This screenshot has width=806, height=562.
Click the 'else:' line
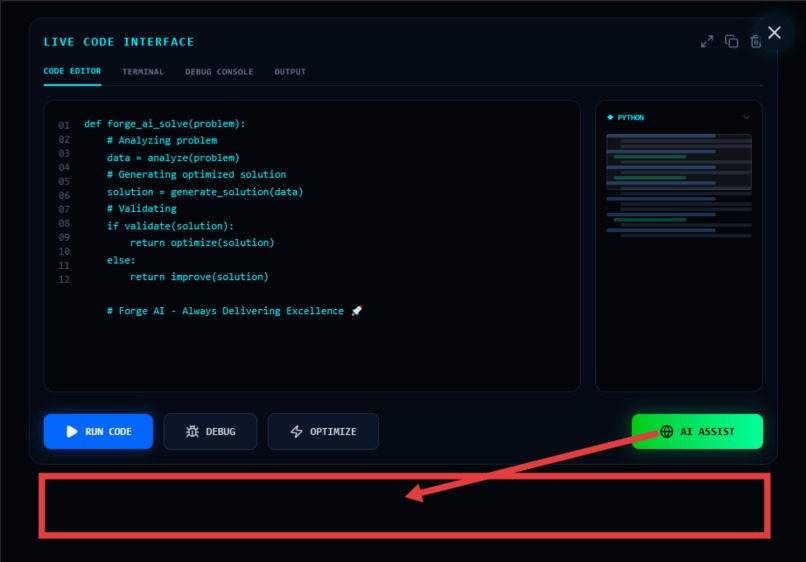pyautogui.click(x=121, y=260)
